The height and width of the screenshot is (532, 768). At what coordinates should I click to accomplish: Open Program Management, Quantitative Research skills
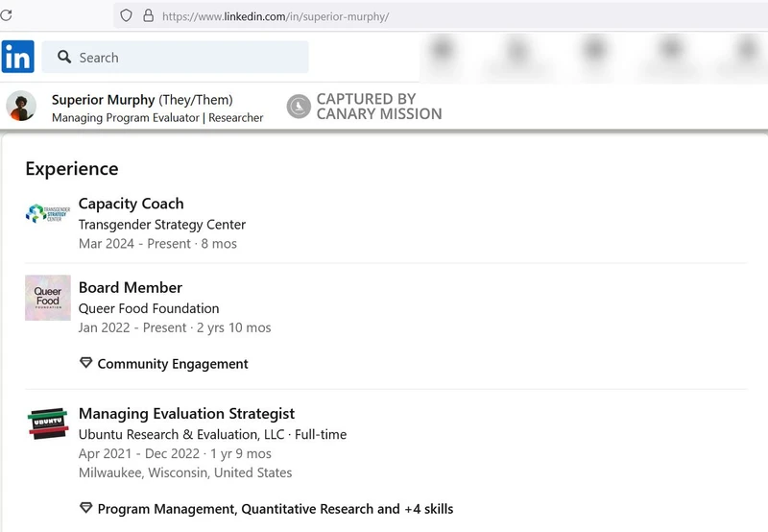coord(276,509)
